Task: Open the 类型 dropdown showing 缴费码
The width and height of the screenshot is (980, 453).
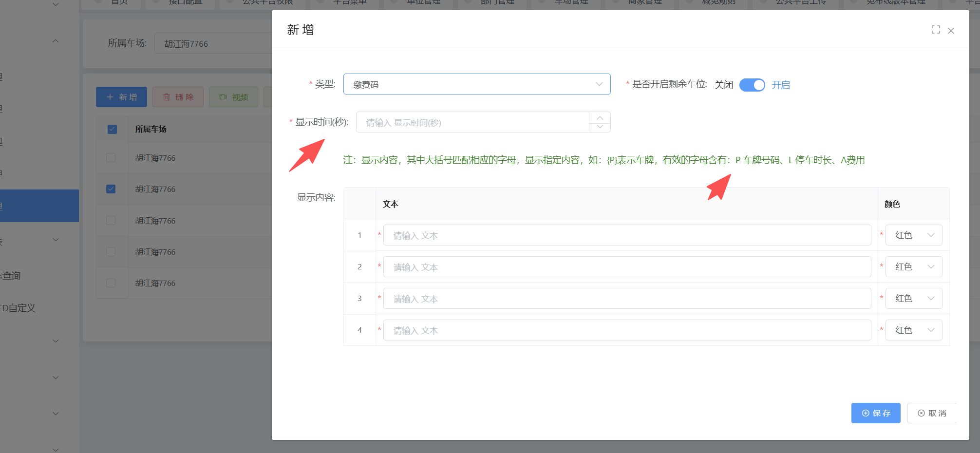Action: [x=477, y=84]
